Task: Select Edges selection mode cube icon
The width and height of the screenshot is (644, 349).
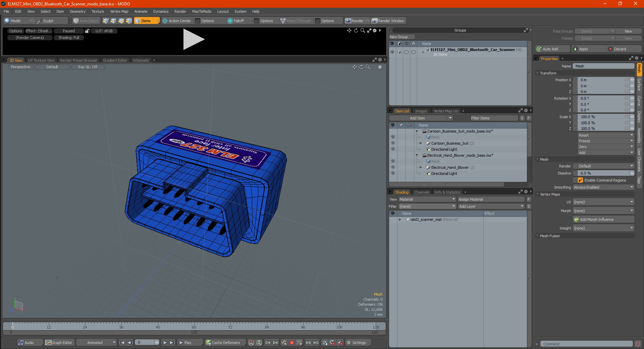Action: (x=113, y=21)
